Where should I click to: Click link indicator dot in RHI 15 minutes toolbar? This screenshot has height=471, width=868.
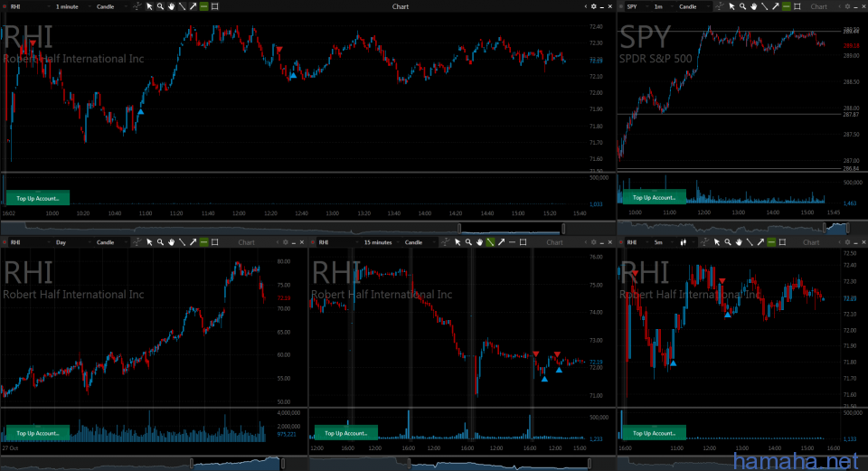coord(313,242)
